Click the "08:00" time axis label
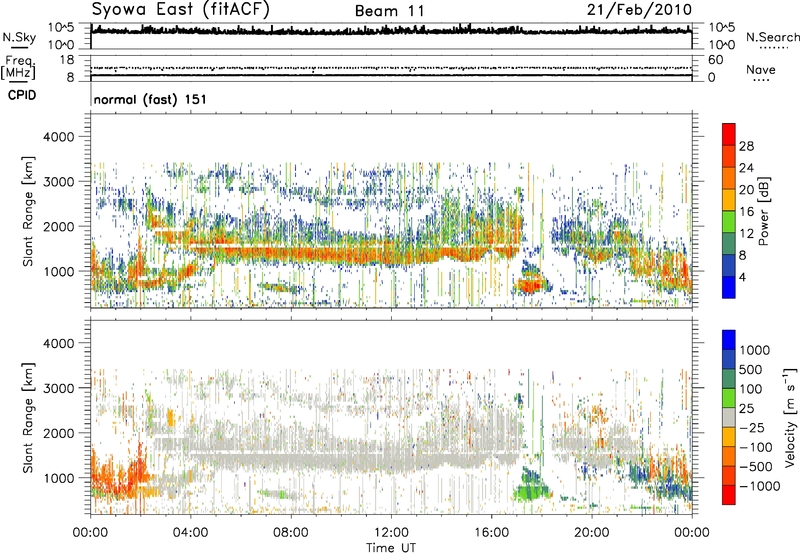This screenshot has height=554, width=800. pos(291,533)
